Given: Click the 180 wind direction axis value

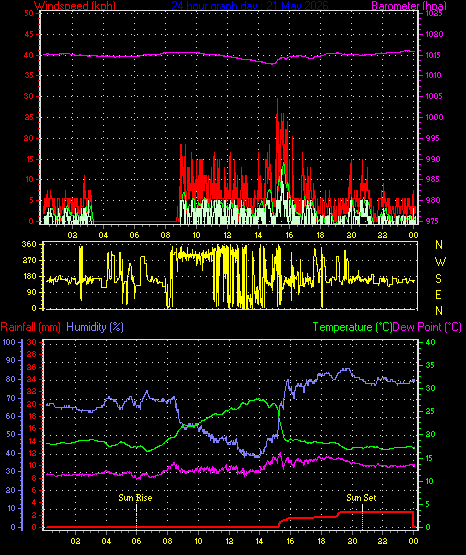Looking at the screenshot, I should (x=29, y=276).
